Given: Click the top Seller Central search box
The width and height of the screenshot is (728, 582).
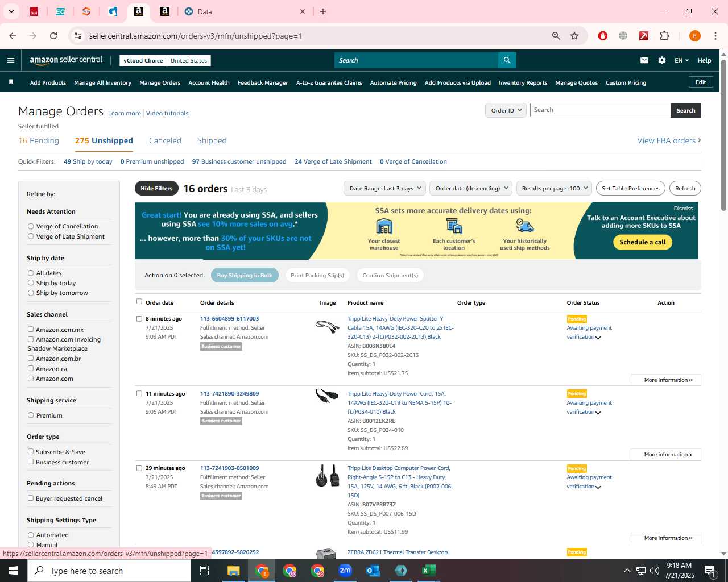Looking at the screenshot, I should point(416,60).
